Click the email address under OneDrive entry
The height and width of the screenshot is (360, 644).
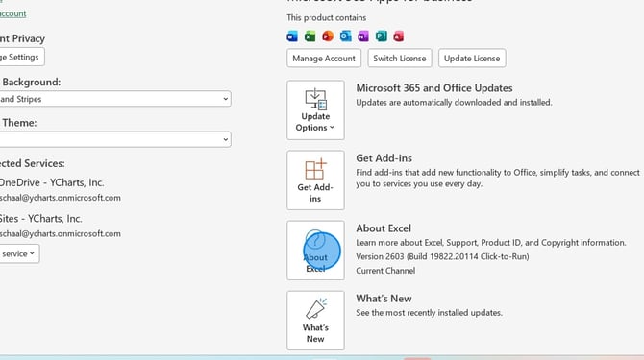click(61, 198)
